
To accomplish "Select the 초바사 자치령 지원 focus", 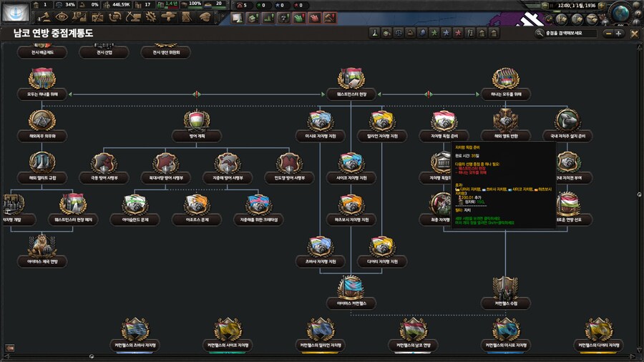I will (320, 247).
